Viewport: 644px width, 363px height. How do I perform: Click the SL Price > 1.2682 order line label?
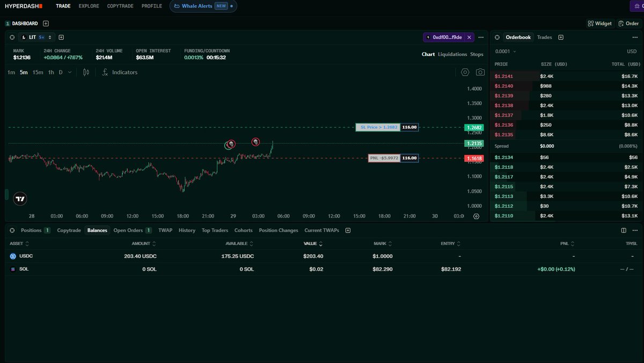pos(378,127)
